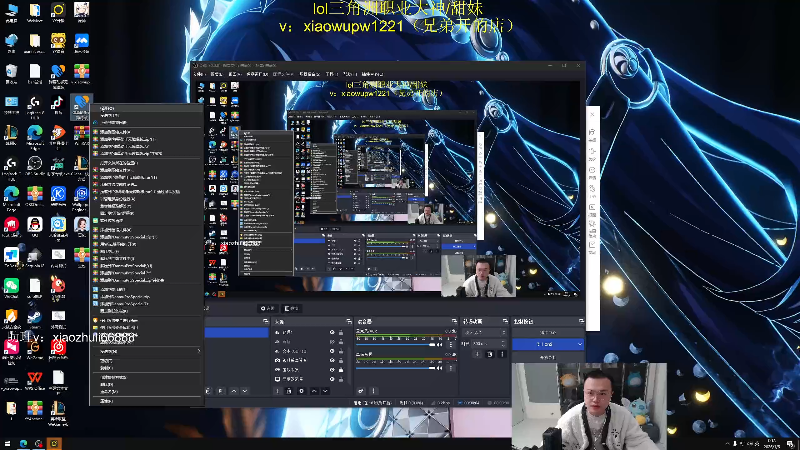Move scene up arrow in scenes toolbar

click(234, 391)
